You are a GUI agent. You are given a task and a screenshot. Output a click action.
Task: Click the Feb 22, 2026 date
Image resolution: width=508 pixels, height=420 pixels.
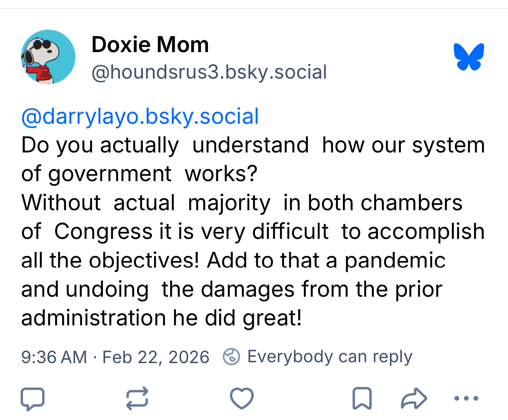tap(156, 357)
